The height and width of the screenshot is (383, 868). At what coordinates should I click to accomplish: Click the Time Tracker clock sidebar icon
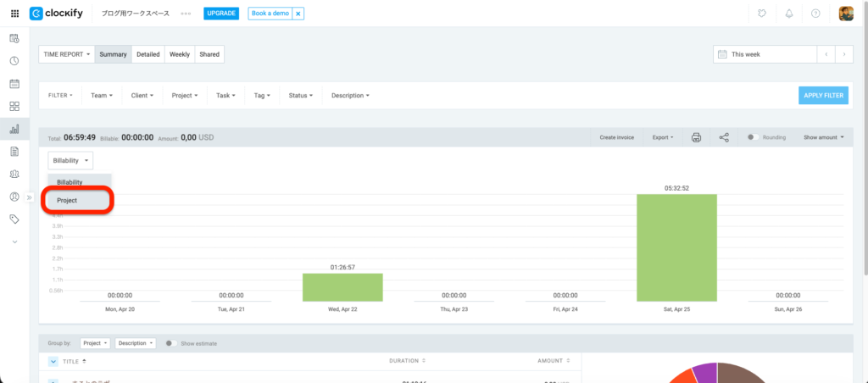tap(14, 61)
